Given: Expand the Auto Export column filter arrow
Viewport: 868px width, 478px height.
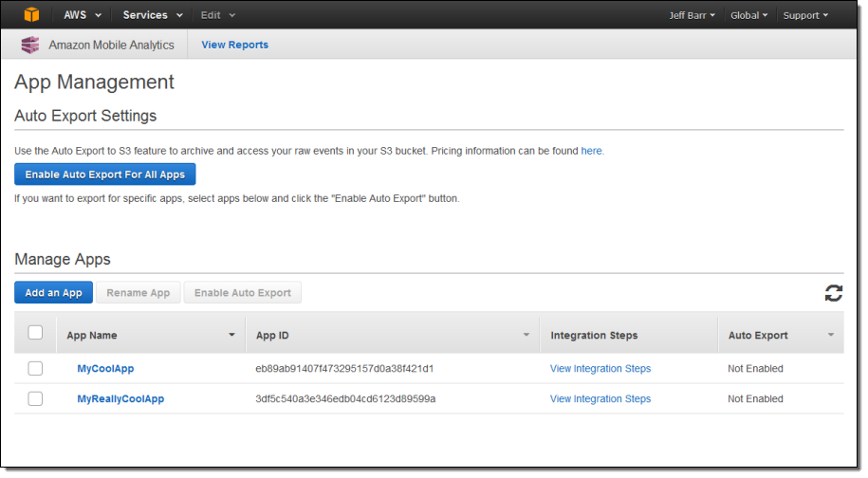Looking at the screenshot, I should [830, 335].
